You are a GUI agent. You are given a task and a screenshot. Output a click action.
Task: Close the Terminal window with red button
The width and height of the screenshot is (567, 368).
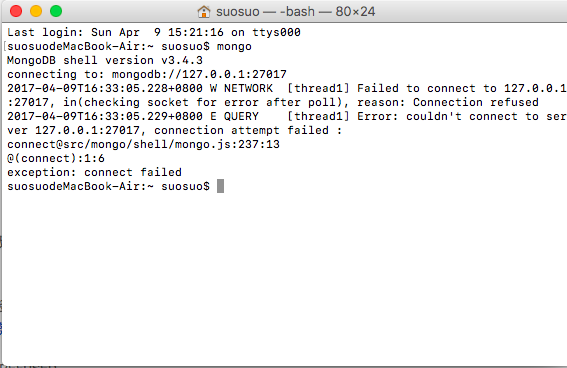point(16,11)
